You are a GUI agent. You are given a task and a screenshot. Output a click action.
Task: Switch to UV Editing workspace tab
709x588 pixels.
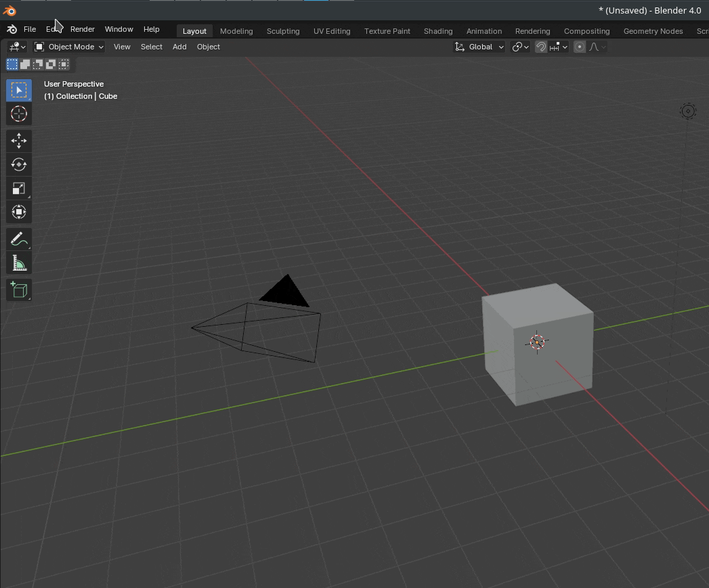tap(332, 31)
